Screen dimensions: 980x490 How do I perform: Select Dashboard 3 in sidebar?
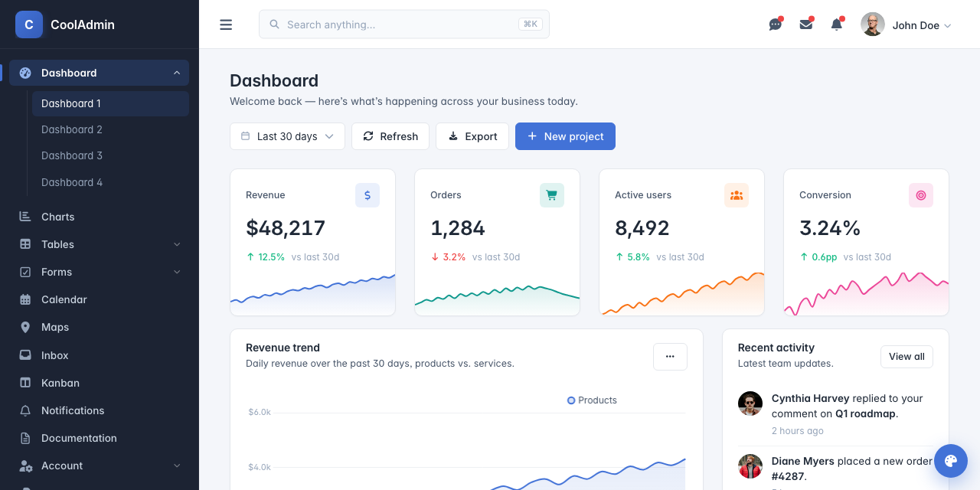110,155
